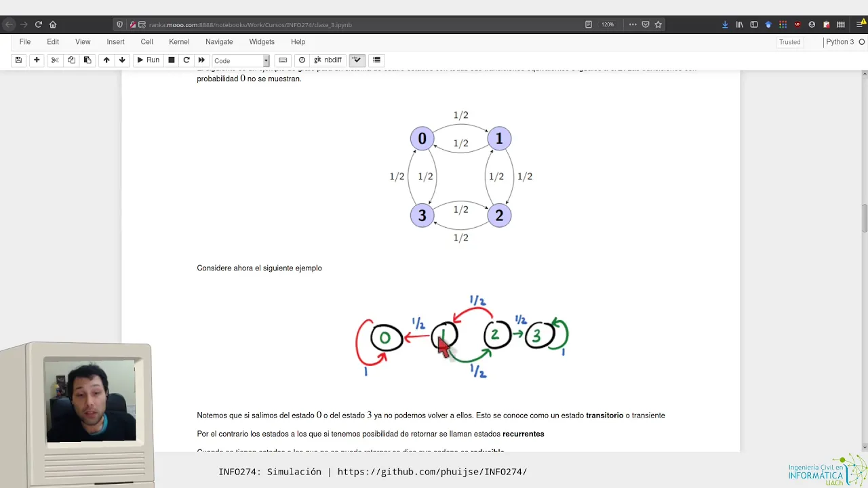
Task: Click the blue graduation cap extension icon
Action: 768,24
